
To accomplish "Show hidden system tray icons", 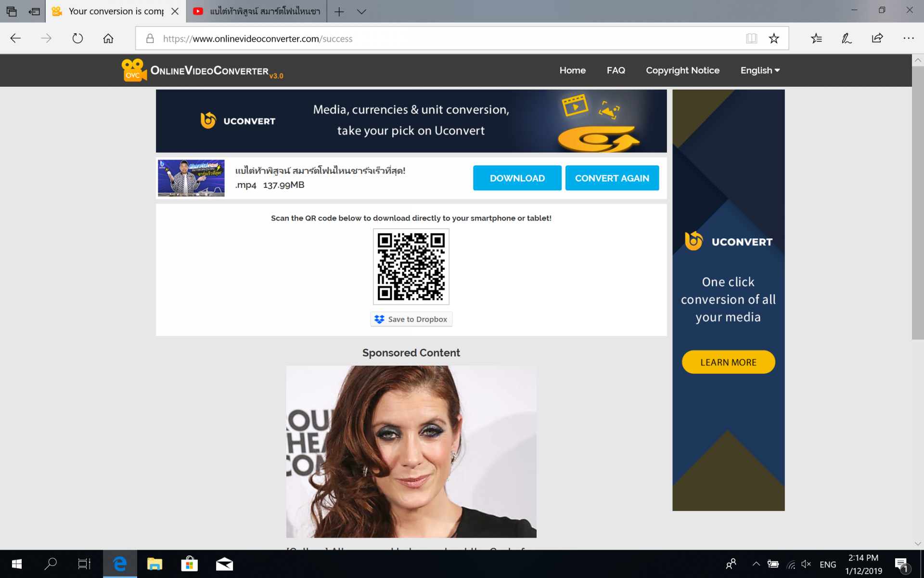I will [x=756, y=564].
